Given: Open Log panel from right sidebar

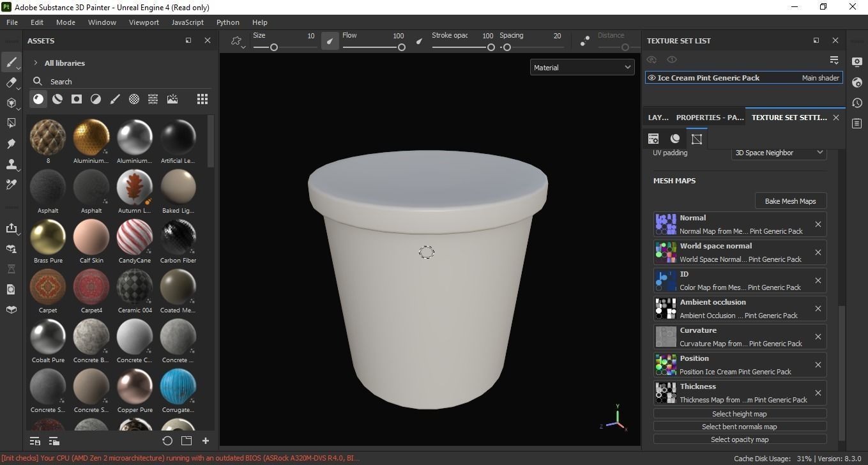Looking at the screenshot, I should (x=857, y=123).
